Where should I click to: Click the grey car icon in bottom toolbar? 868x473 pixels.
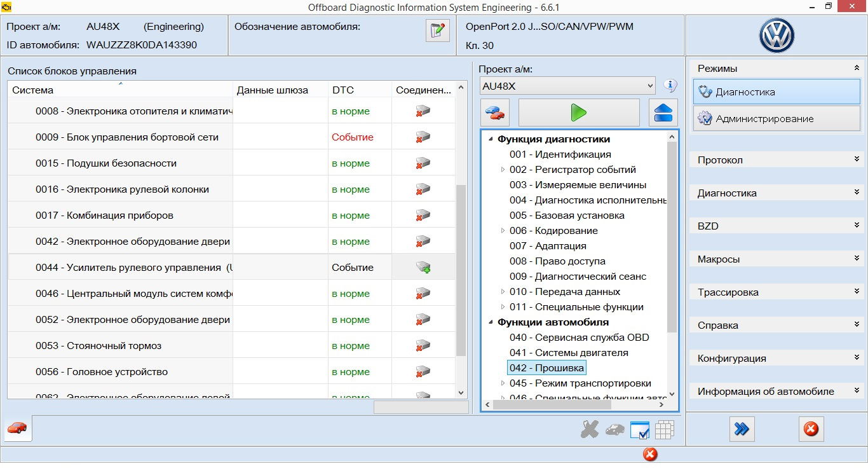coord(614,430)
